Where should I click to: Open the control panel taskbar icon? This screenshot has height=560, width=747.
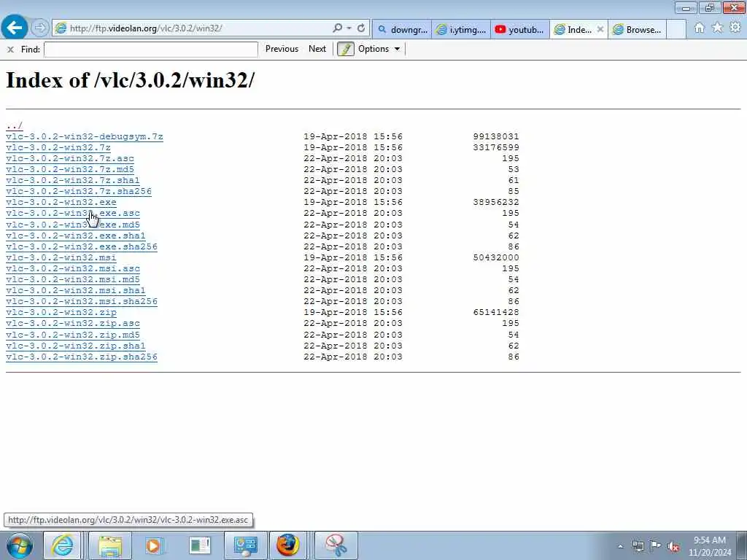pos(246,545)
